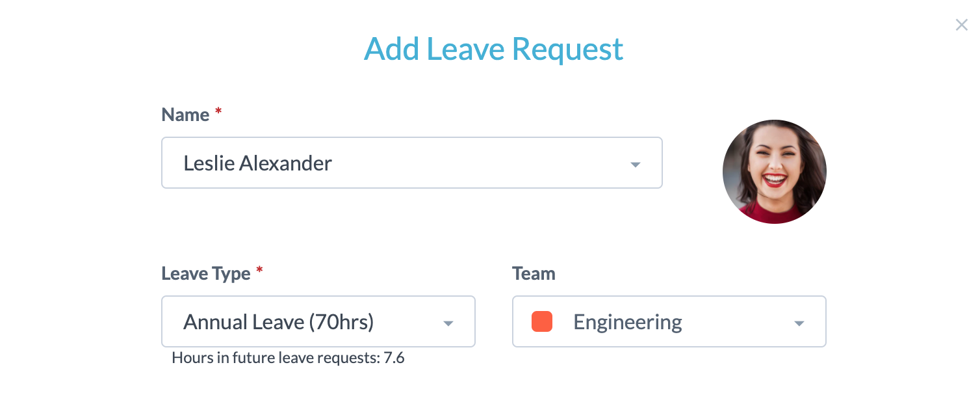
Task: Click Leslie Alexander's profile photo
Action: 774,171
